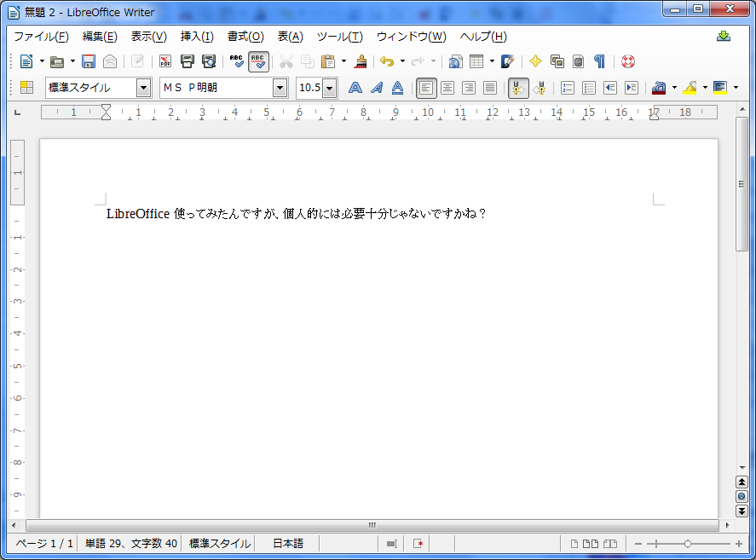Apply bold with the first A icon
756x560 pixels.
coord(355,87)
